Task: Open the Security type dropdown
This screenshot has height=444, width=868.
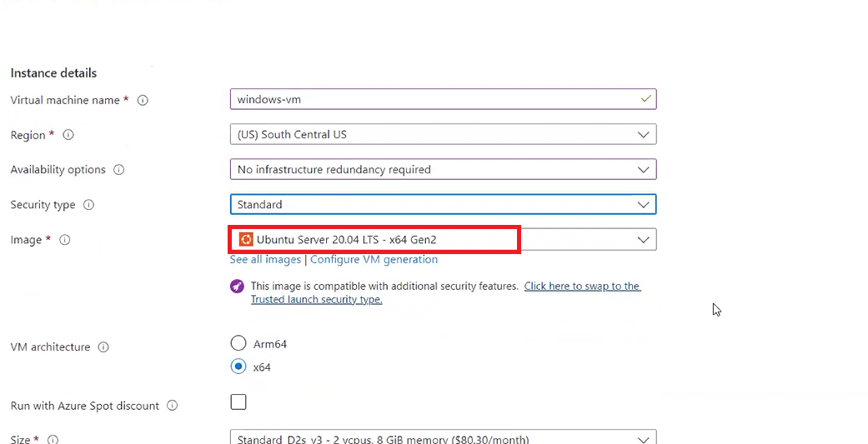Action: pyautogui.click(x=442, y=204)
